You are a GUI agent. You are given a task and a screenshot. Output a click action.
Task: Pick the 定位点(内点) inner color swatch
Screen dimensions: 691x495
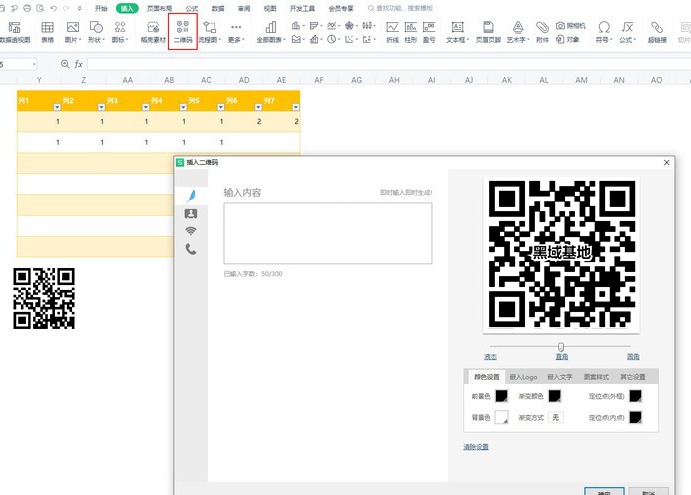635,417
